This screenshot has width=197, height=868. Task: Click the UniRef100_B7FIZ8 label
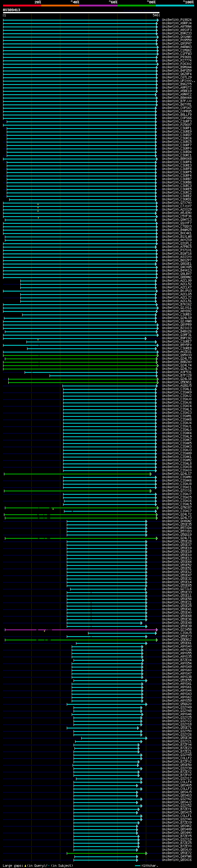[177, 376]
